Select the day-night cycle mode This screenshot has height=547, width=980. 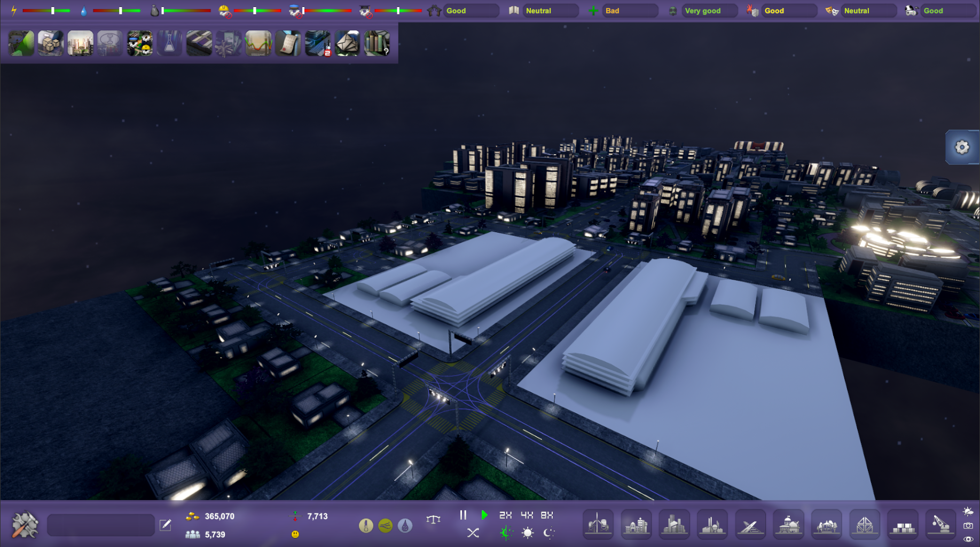pos(506,533)
